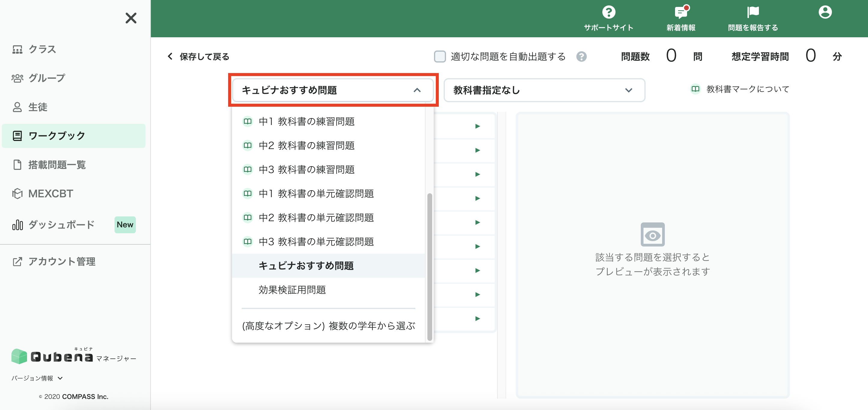Expand バージョン情報 at the sidebar bottom
This screenshot has height=410, width=868.
tap(36, 378)
